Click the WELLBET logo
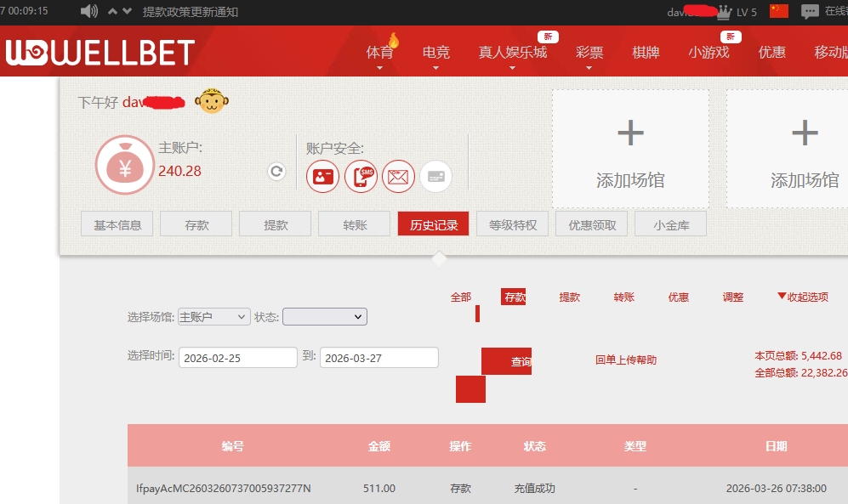Screen dimensions: 848x504 point(100,53)
